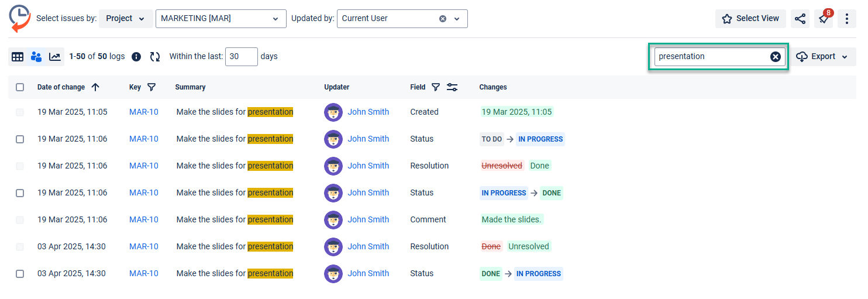
Task: Open the MARKETING [MAR] project dropdown
Action: pyautogui.click(x=220, y=19)
